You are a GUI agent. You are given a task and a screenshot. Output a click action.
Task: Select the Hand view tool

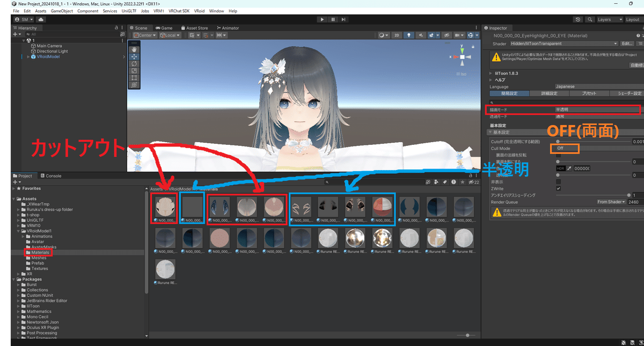pyautogui.click(x=134, y=49)
